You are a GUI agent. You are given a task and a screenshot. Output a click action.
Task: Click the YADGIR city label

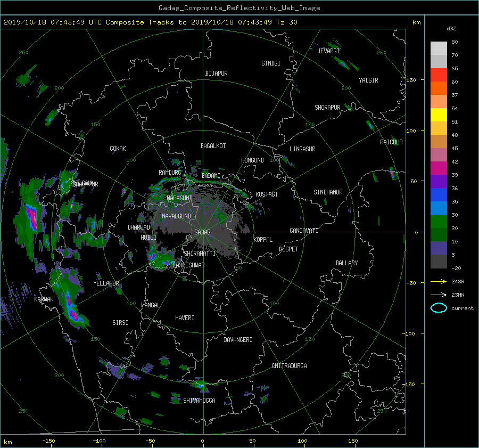[x=368, y=80]
